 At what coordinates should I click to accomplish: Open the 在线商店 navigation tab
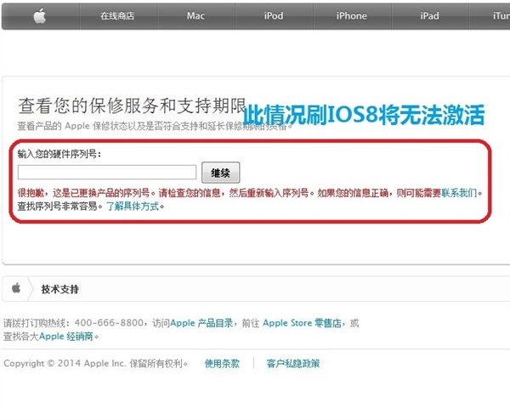click(117, 16)
